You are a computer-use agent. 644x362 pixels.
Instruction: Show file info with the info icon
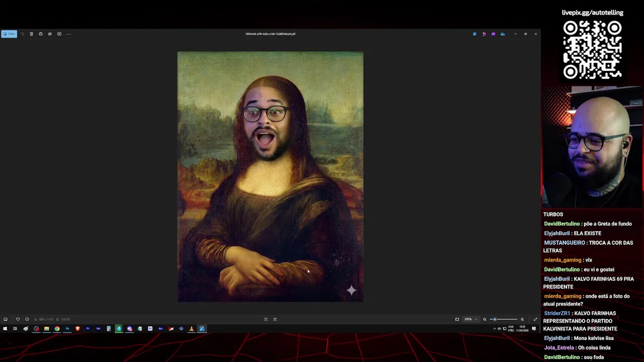coord(27,319)
